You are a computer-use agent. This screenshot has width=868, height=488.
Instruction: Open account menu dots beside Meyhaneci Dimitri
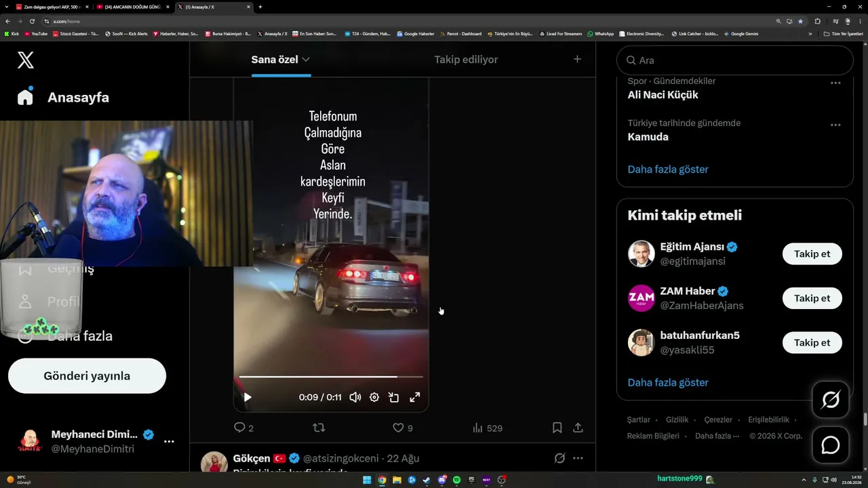click(x=169, y=441)
